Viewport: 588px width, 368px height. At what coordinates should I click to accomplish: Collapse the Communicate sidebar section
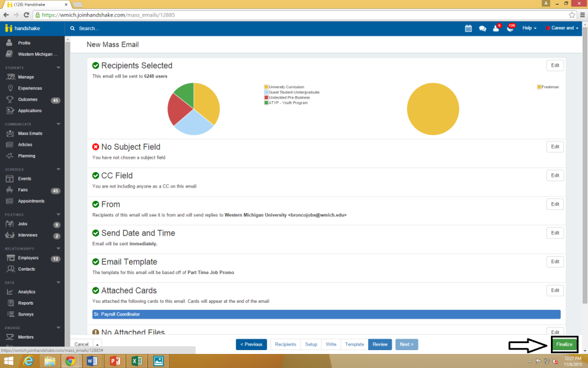click(59, 124)
